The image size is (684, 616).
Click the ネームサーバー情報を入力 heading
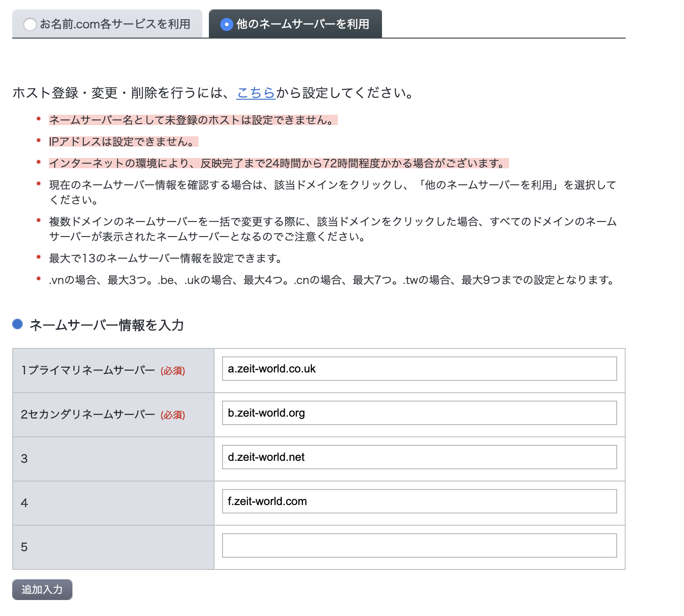pos(107,325)
